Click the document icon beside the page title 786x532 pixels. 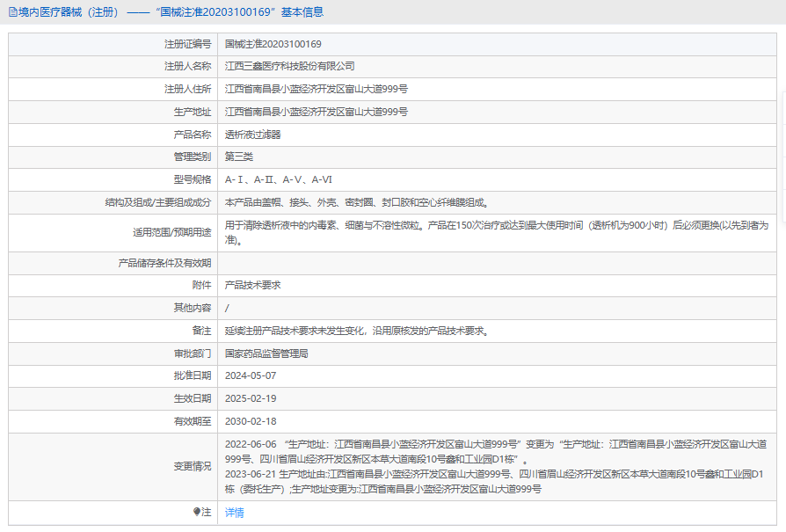click(x=12, y=12)
